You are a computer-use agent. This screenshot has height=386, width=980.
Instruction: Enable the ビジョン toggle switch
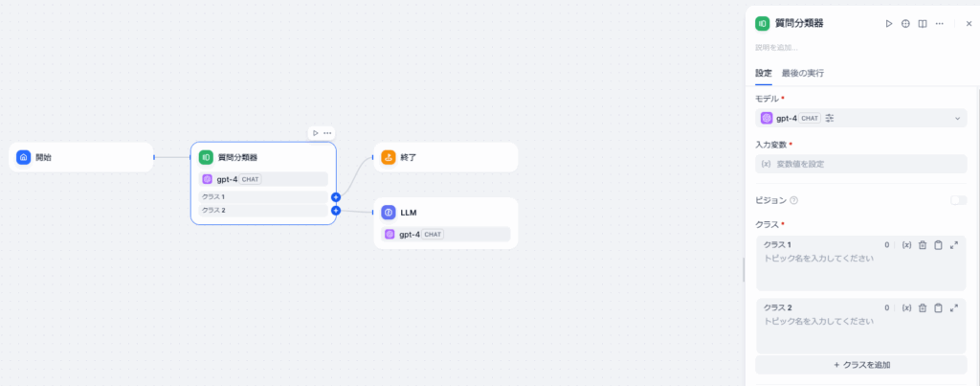tap(958, 200)
